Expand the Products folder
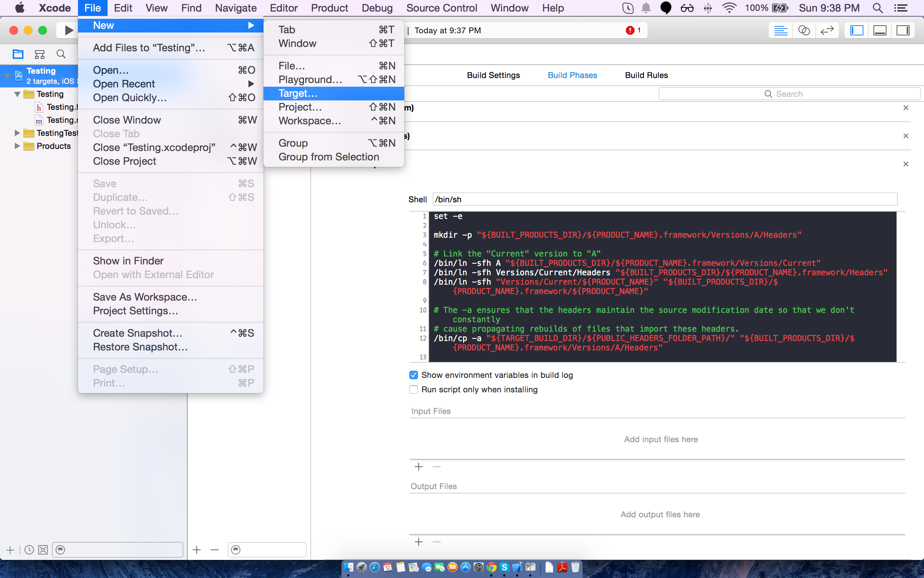 17,146
